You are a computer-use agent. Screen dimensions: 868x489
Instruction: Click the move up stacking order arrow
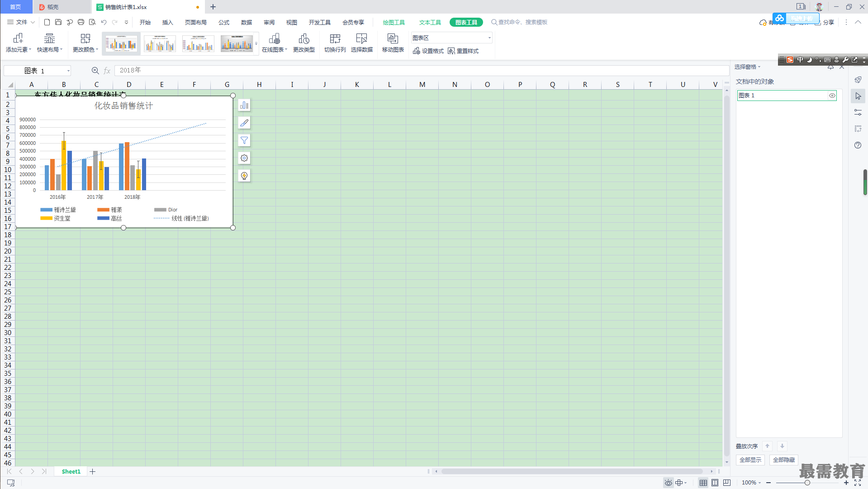pos(767,446)
